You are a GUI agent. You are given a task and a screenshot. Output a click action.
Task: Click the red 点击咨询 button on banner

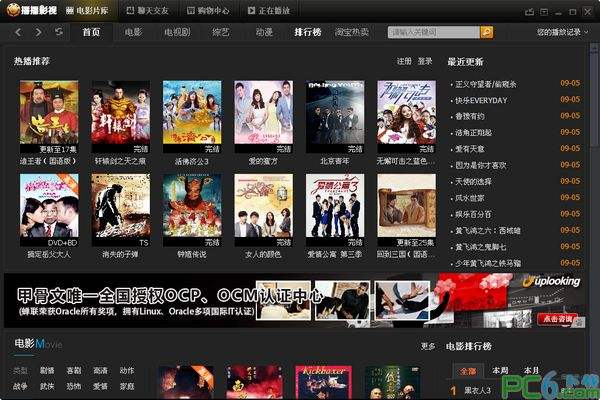tap(557, 318)
